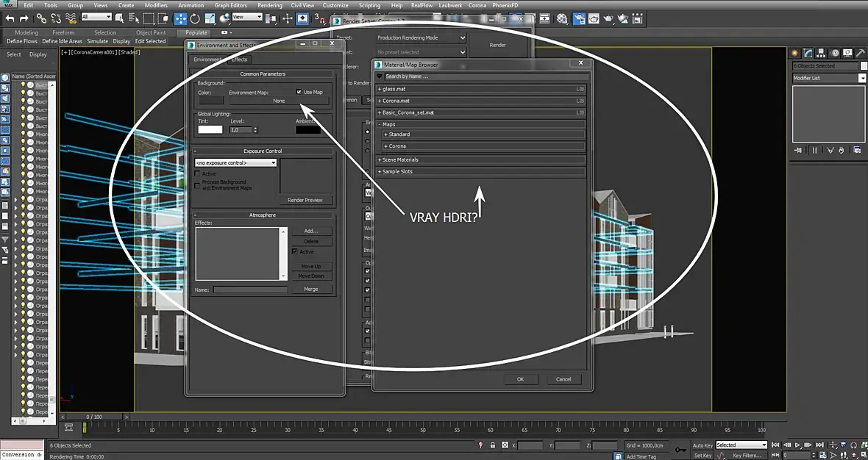Activate the Select and Rotate tool
The image size is (868, 460).
pos(195,18)
